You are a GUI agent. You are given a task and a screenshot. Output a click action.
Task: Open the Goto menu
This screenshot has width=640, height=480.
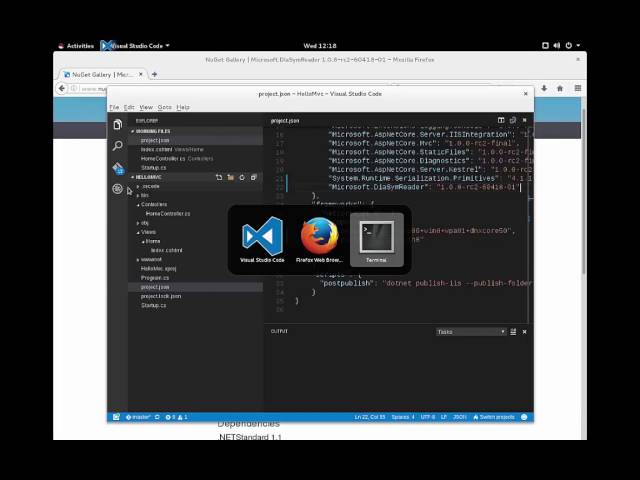pyautogui.click(x=164, y=107)
